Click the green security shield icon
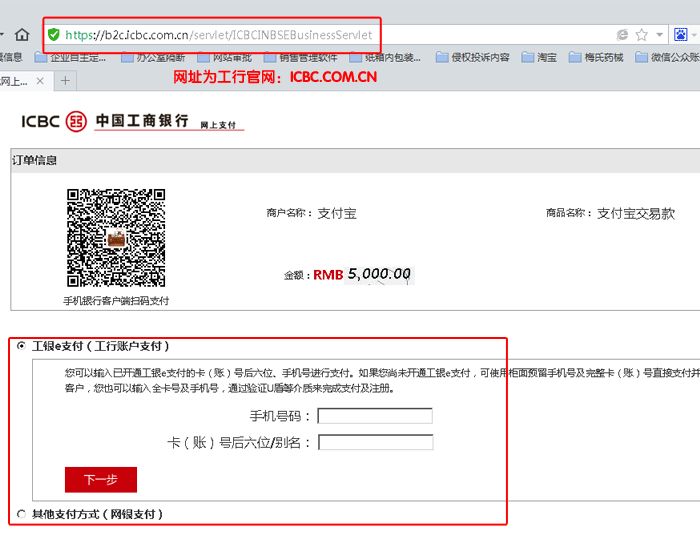The width and height of the screenshot is (700, 542). click(x=54, y=34)
